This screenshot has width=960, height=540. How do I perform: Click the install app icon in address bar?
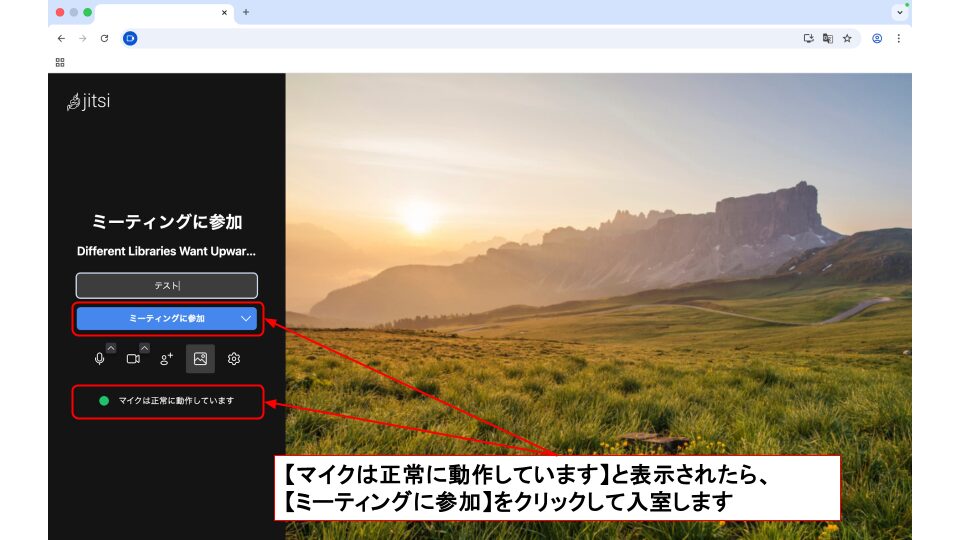pos(808,38)
